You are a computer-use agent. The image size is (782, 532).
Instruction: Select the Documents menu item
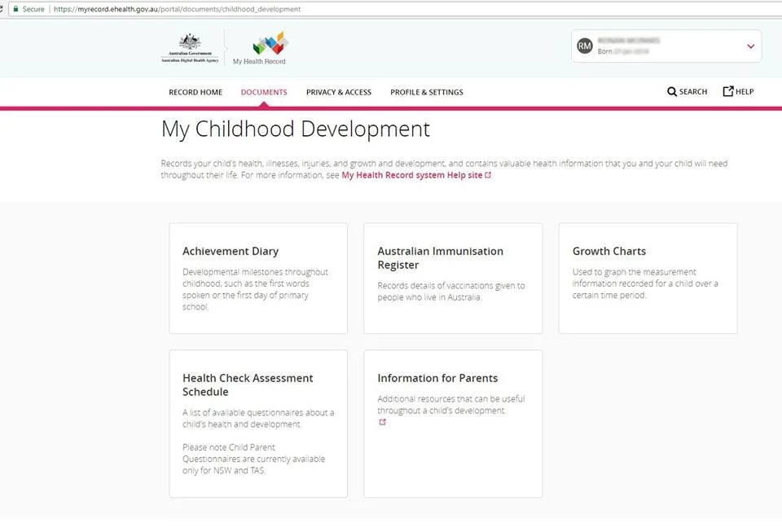tap(263, 92)
